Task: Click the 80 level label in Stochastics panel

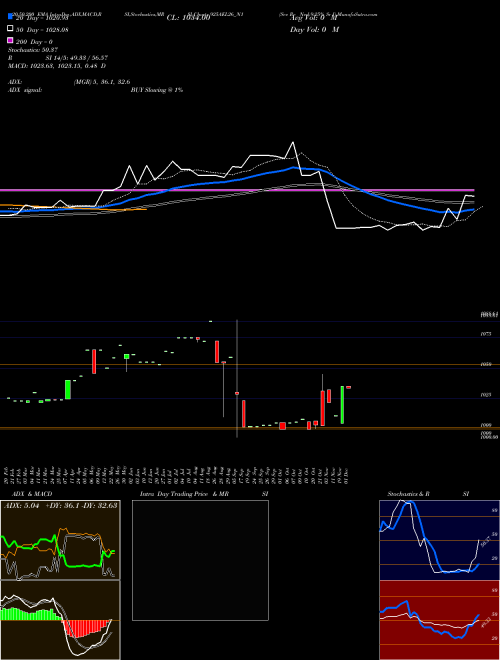Action: tap(495, 510)
